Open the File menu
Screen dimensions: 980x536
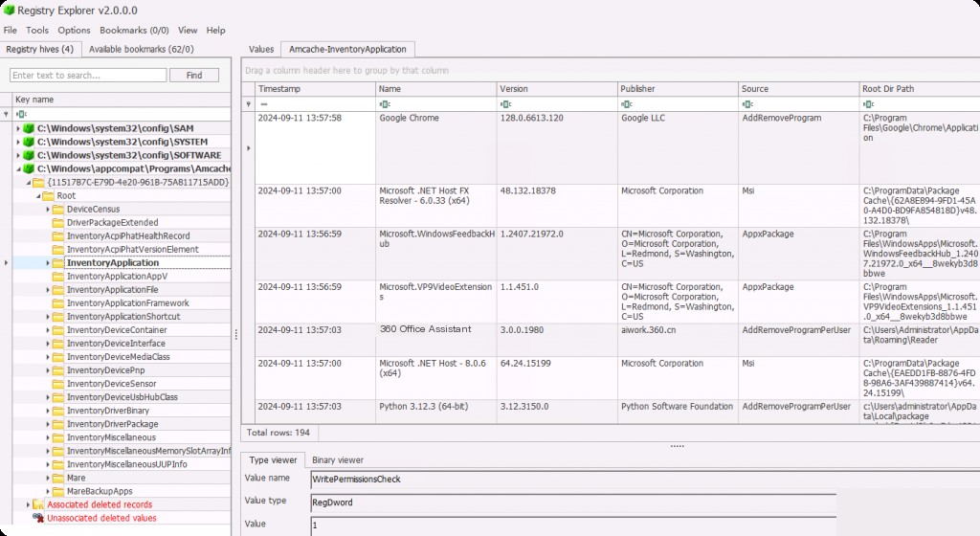coord(10,30)
